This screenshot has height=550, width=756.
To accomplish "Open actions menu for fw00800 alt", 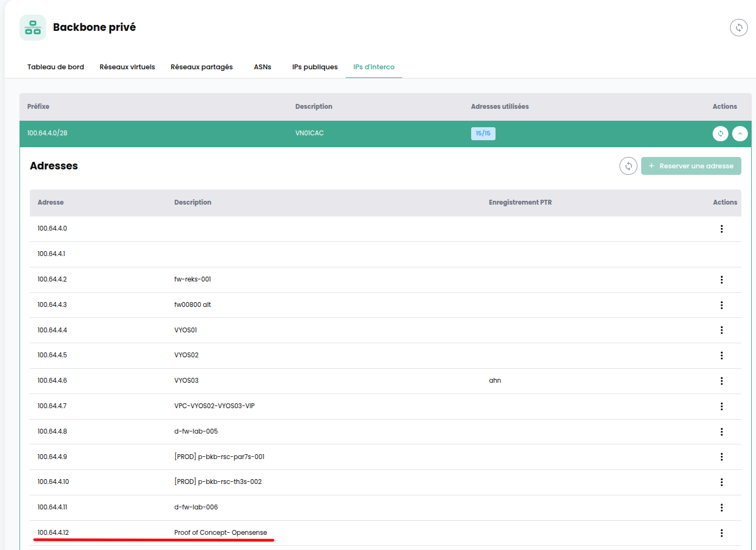I will click(x=721, y=305).
